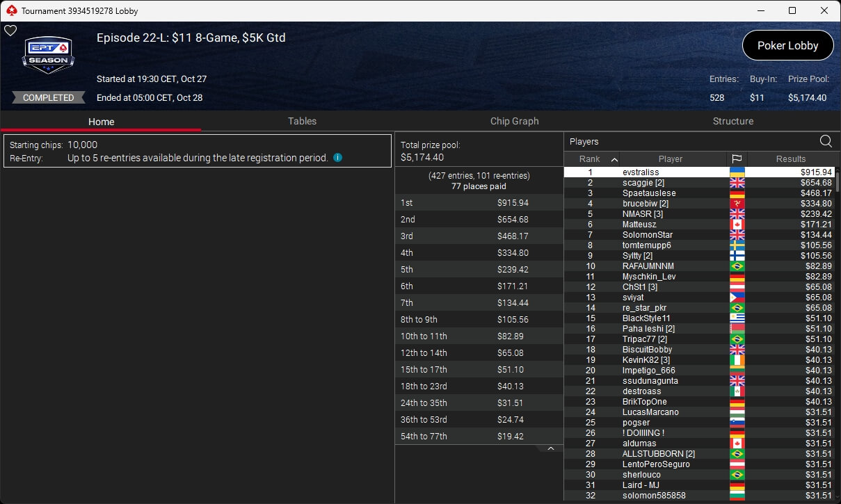Select the Home tab

(x=101, y=122)
